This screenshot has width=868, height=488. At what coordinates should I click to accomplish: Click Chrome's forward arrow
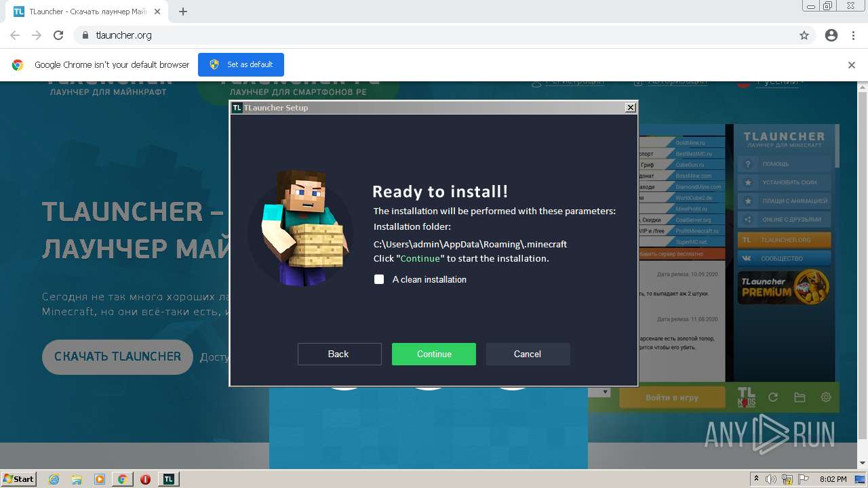[x=37, y=35]
